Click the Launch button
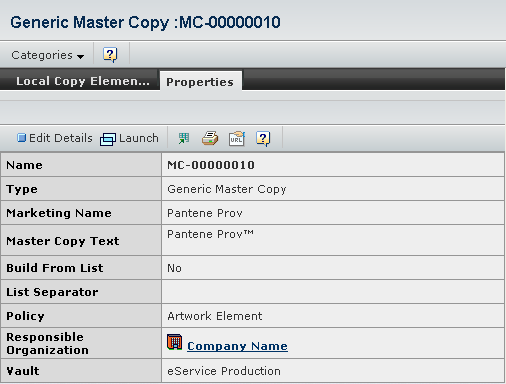The image size is (506, 384). 129,138
